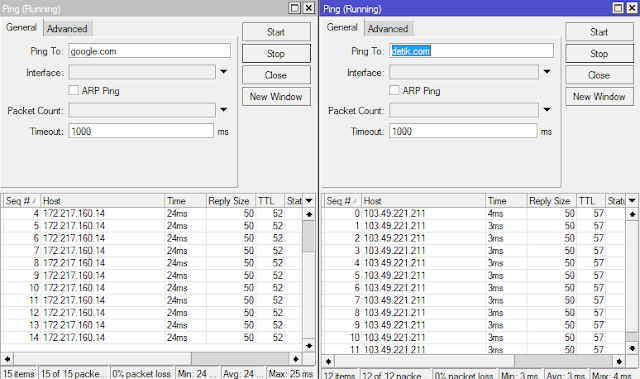This screenshot has width=640, height=379.
Task: Sort google.com results by TTL column
Action: point(270,201)
